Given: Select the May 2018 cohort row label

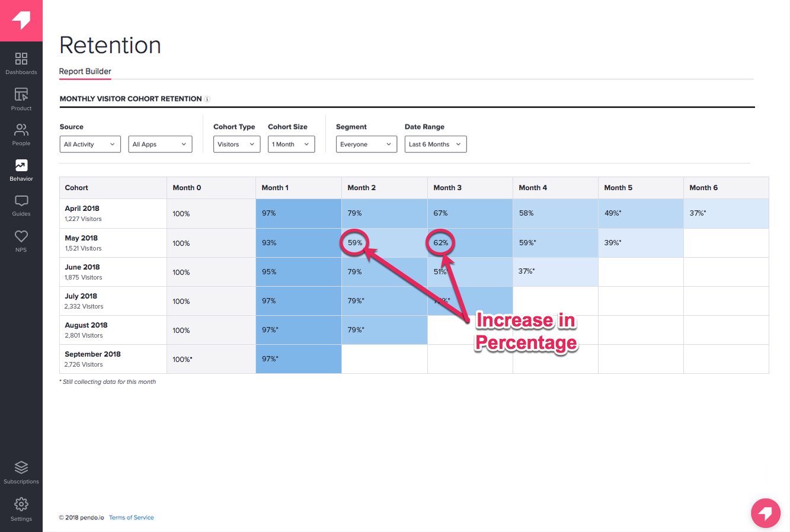Looking at the screenshot, I should point(81,238).
